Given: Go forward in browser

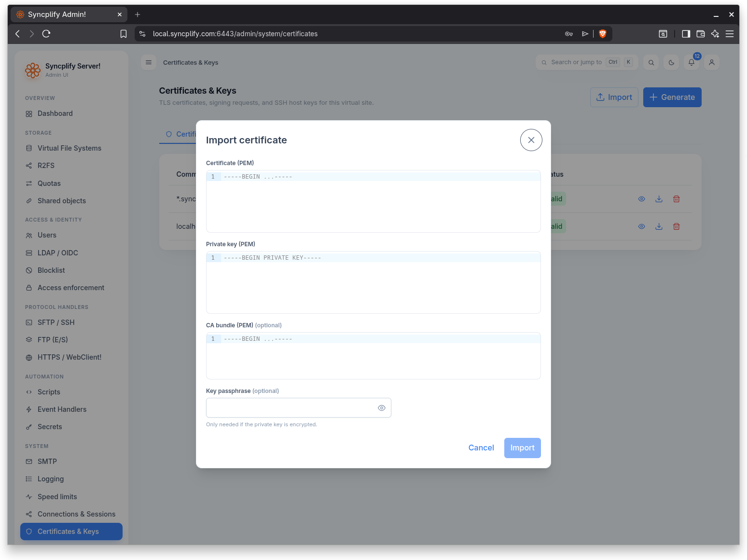Looking at the screenshot, I should click(32, 34).
